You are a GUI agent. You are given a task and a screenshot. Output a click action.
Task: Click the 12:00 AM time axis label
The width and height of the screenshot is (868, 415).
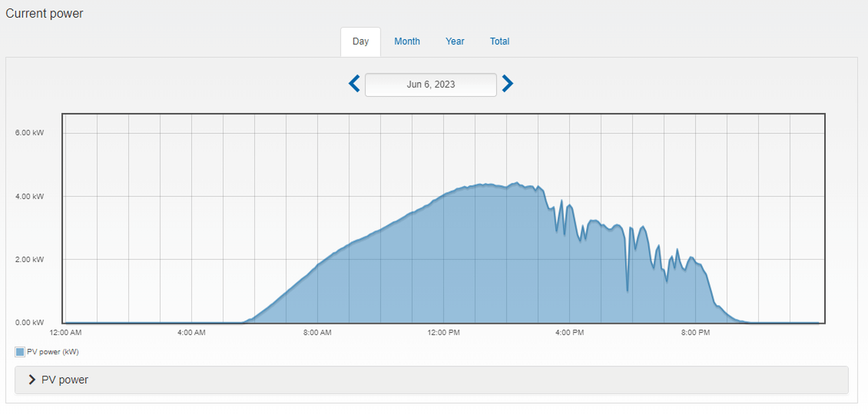(65, 332)
